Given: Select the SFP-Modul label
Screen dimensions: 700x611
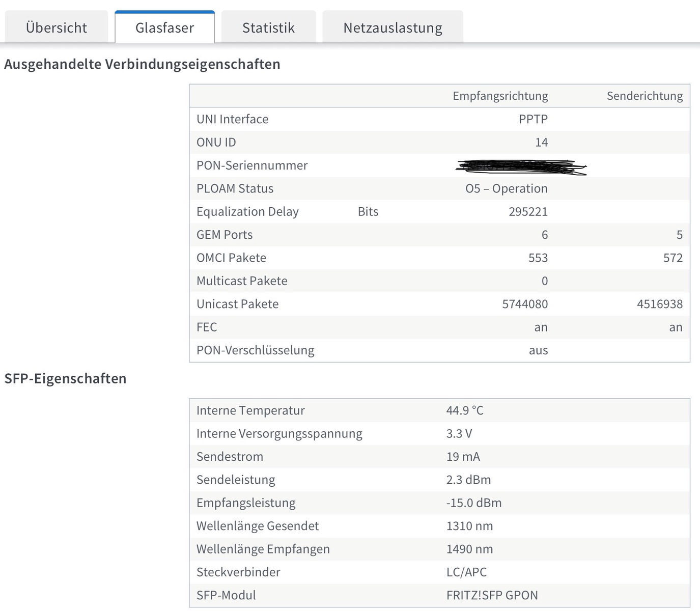Looking at the screenshot, I should 226,595.
